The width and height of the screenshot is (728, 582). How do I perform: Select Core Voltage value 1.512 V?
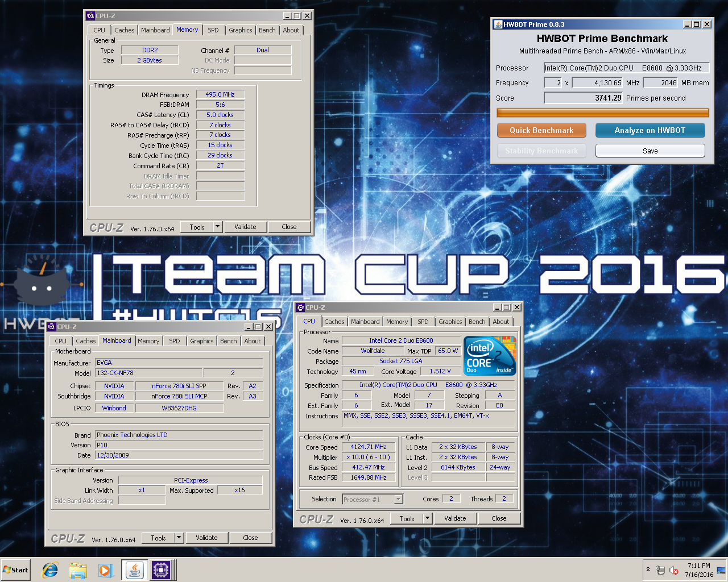pos(440,371)
